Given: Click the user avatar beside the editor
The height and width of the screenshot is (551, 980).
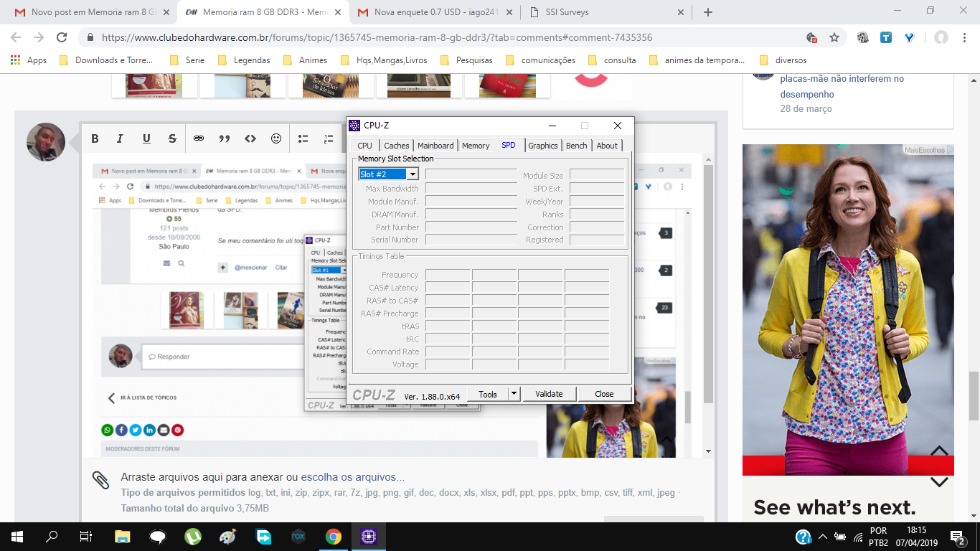Looking at the screenshot, I should tap(46, 141).
